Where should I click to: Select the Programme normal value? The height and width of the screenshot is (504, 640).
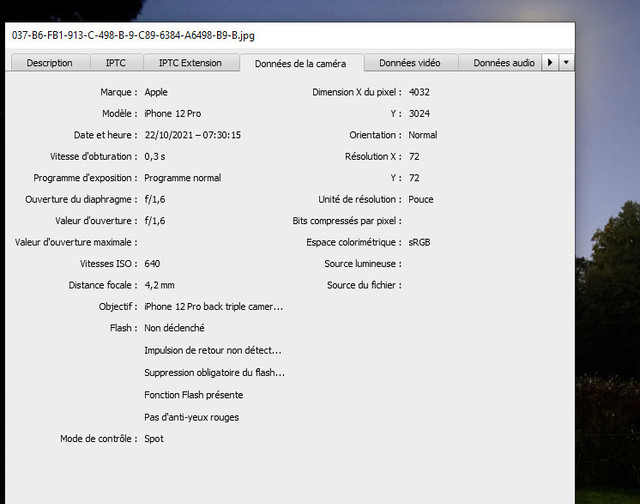182,178
